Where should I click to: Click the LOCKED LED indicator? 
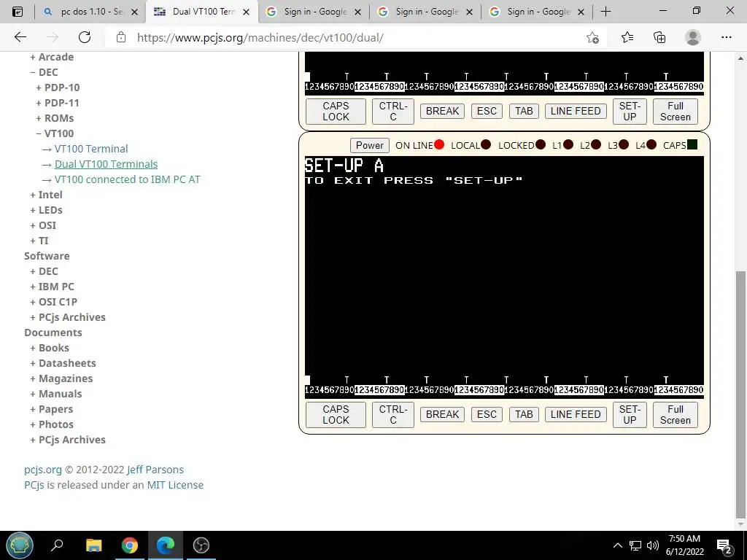(541, 145)
